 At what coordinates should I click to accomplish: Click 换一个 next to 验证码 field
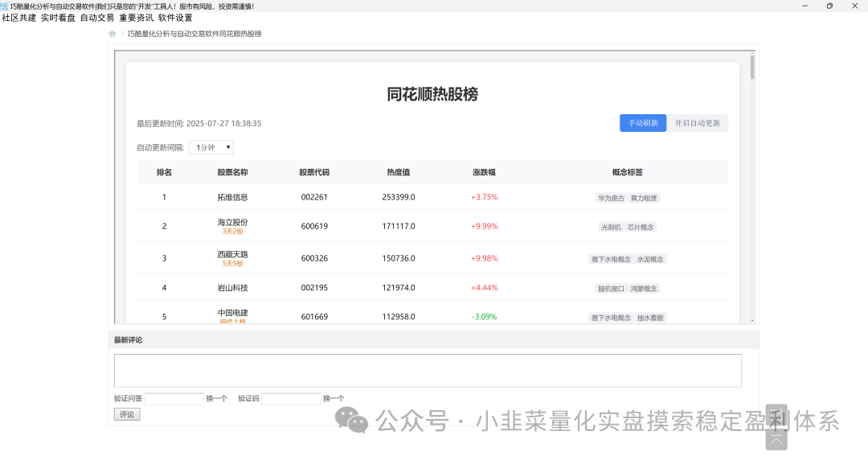click(334, 398)
